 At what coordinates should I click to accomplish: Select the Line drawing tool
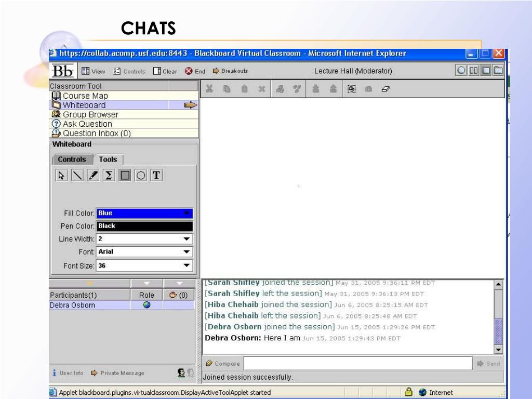coord(77,176)
